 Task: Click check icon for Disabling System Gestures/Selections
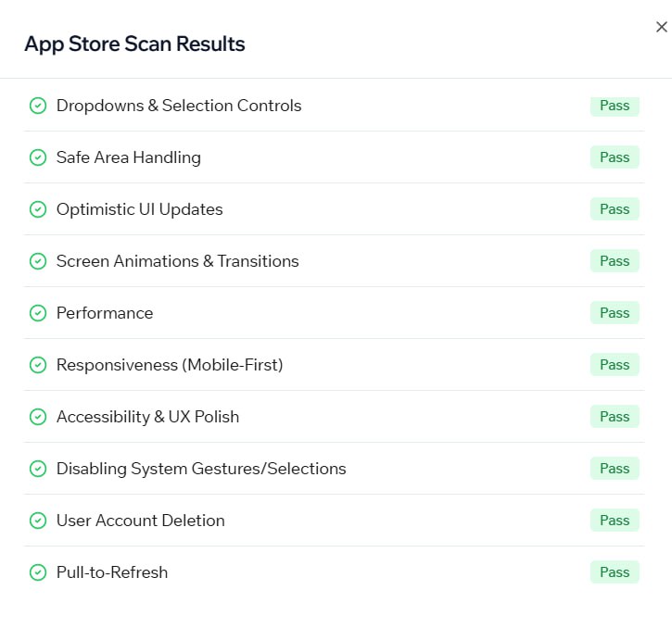(x=38, y=469)
